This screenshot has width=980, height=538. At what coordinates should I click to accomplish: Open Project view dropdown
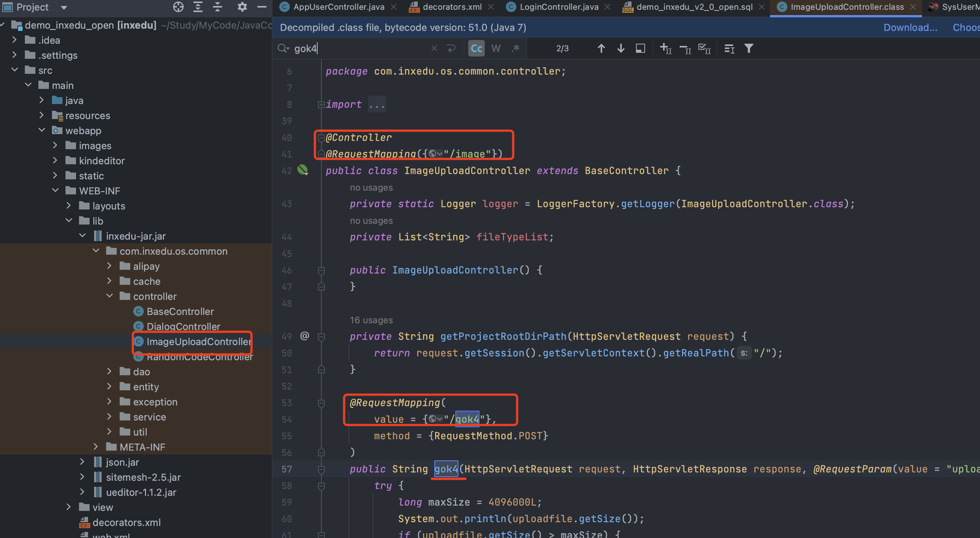click(x=64, y=7)
